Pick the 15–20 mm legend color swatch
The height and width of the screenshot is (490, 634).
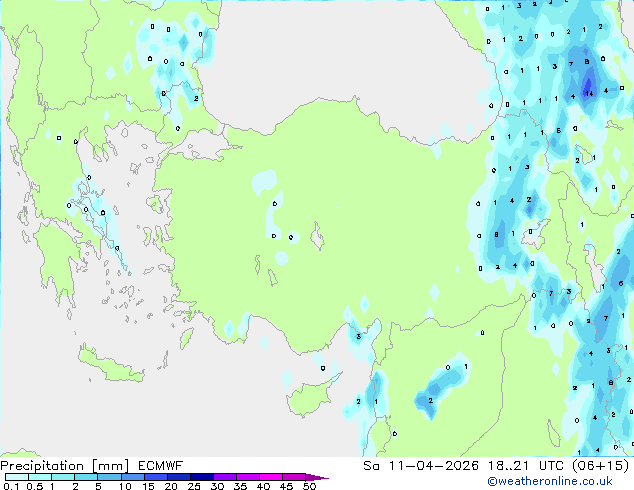(x=155, y=477)
